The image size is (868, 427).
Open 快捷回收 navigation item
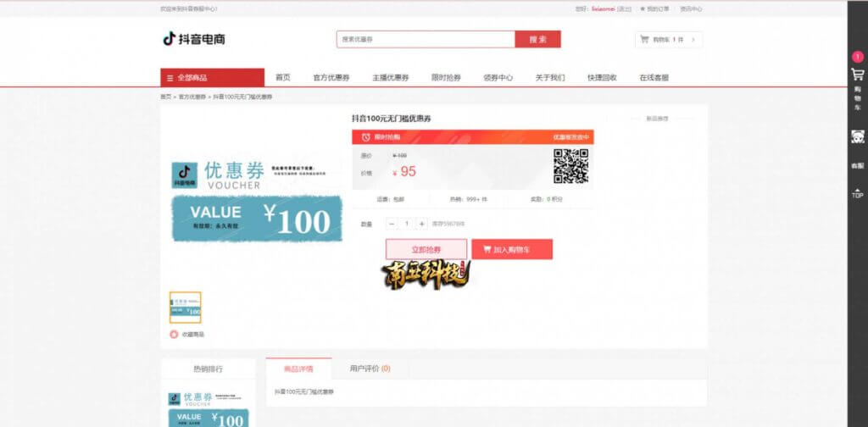[x=603, y=78]
